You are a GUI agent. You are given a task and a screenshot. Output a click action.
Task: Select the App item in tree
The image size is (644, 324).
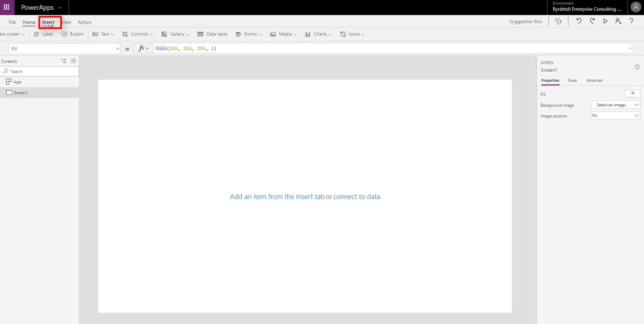39,82
